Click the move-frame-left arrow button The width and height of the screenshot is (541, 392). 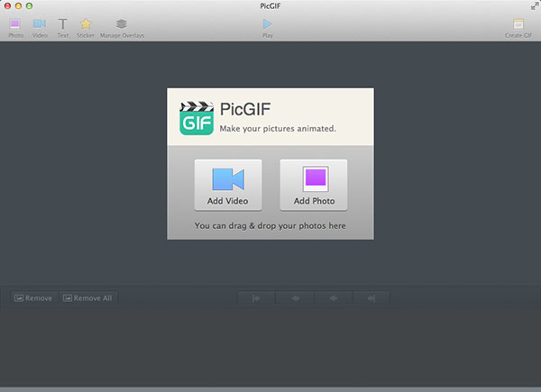[295, 298]
